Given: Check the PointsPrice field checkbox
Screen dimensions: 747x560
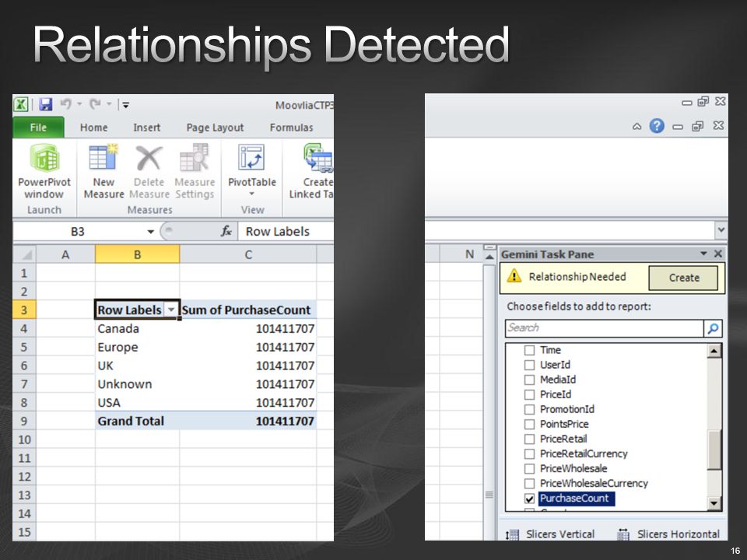Looking at the screenshot, I should click(x=529, y=425).
